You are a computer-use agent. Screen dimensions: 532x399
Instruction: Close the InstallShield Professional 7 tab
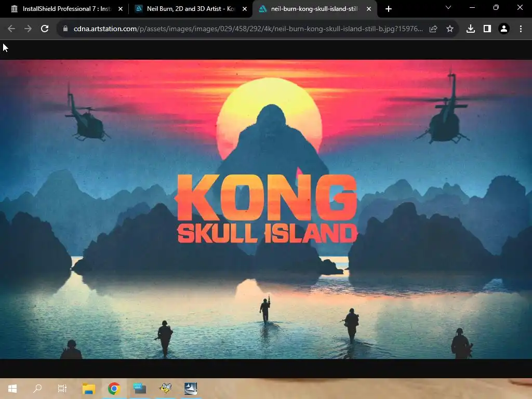coord(121,9)
